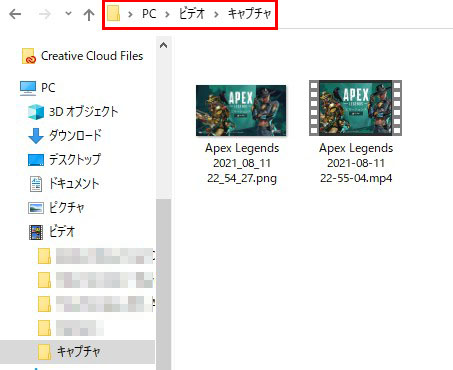
Task: Click キャプチャ in the address breadcrumb
Action: click(x=249, y=14)
